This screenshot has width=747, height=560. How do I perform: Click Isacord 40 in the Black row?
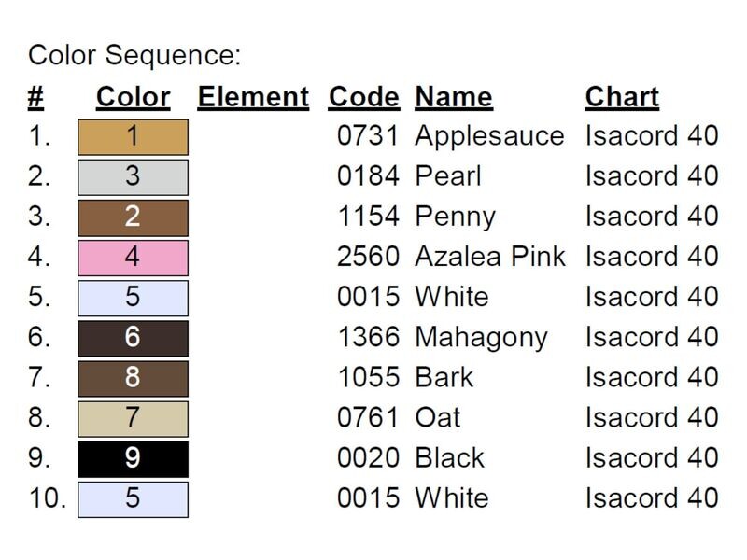coord(652,458)
